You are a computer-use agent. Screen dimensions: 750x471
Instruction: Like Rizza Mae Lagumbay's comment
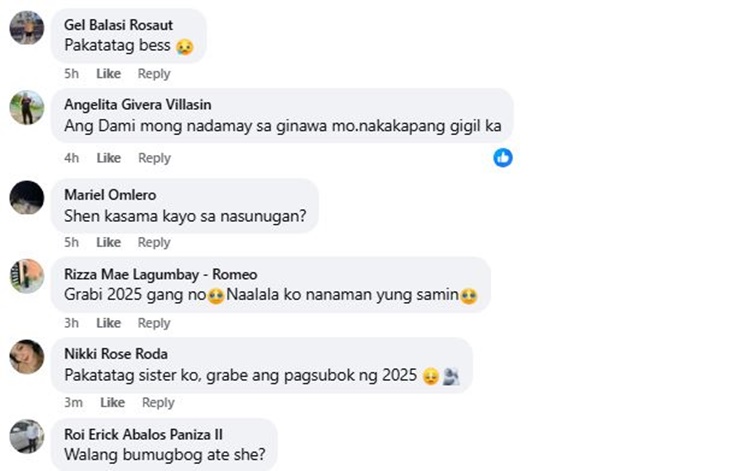[109, 323]
